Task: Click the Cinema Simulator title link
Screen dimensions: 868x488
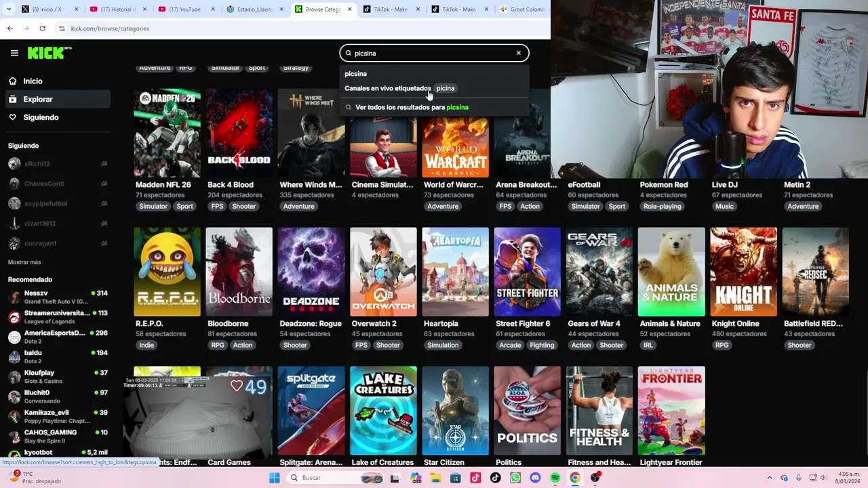Action: [382, 184]
